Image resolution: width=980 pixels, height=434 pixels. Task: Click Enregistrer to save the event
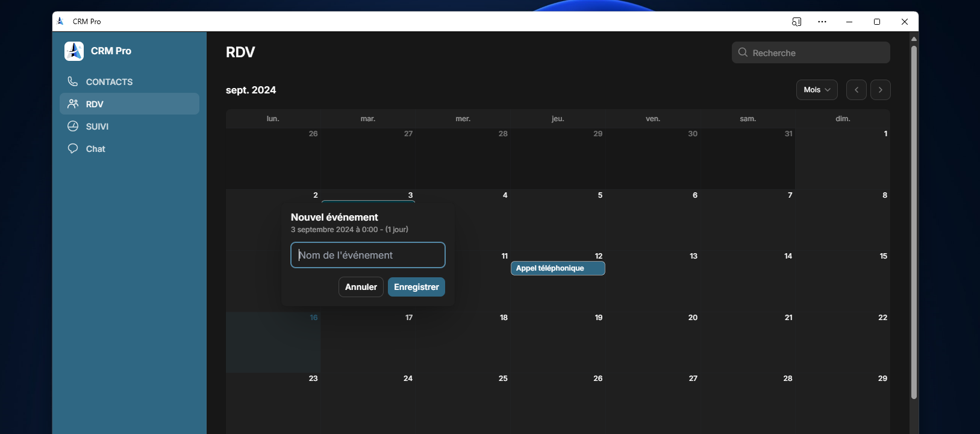coord(416,287)
